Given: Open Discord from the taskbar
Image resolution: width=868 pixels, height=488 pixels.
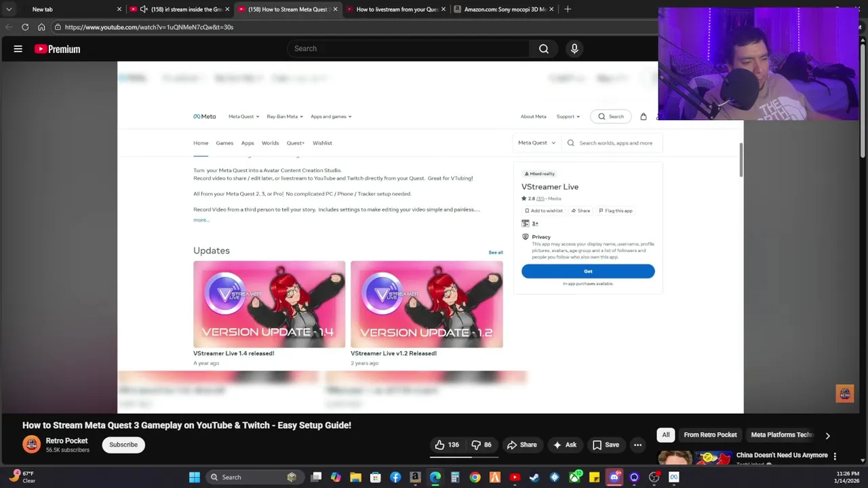Looking at the screenshot, I should [614, 477].
